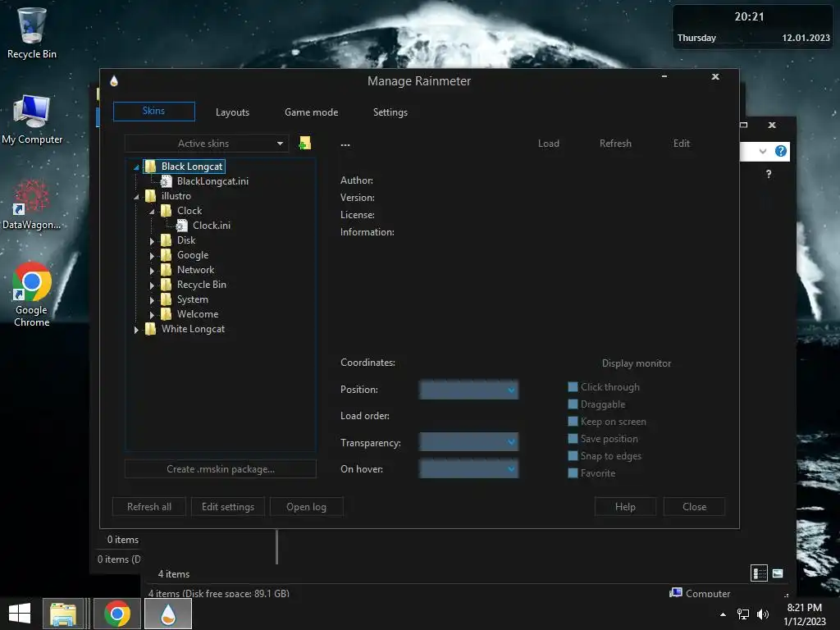Expand the Welcome folder node

pyautogui.click(x=152, y=315)
